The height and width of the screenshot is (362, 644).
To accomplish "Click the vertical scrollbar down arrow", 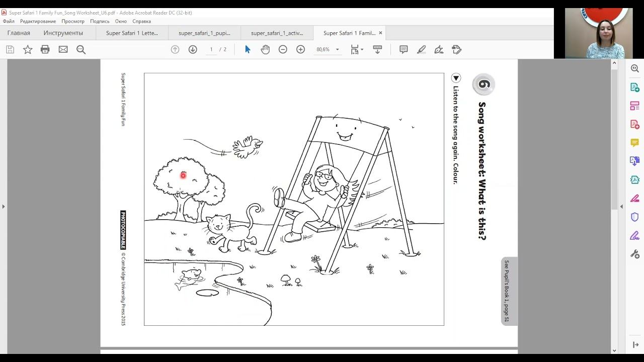I will tap(614, 350).
